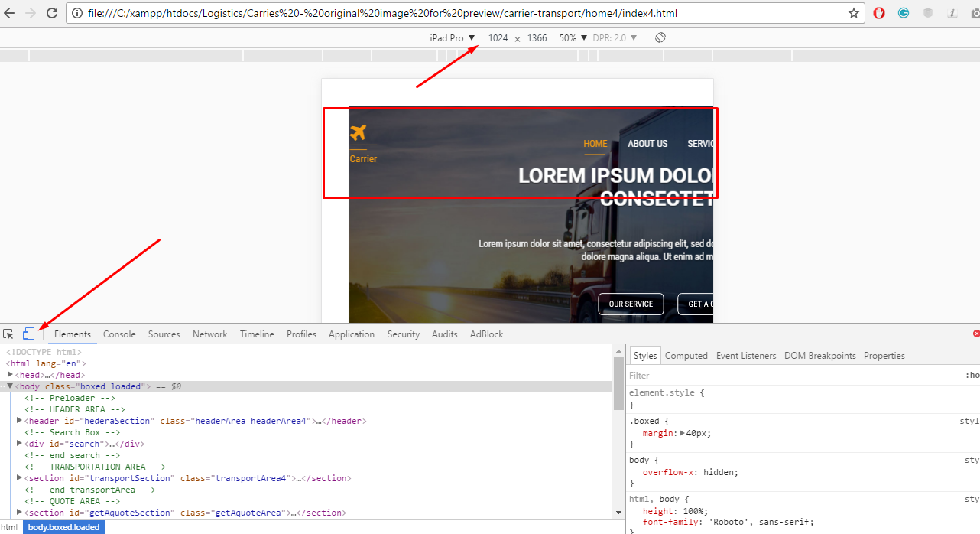Click the browser reload icon

[x=52, y=13]
